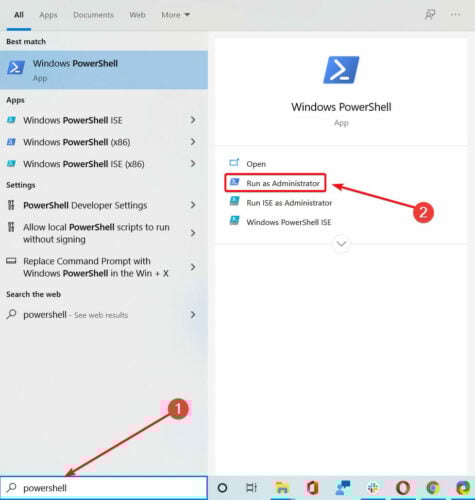Click the Cortana circle on taskbar
This screenshot has width=475, height=500.
[222, 488]
